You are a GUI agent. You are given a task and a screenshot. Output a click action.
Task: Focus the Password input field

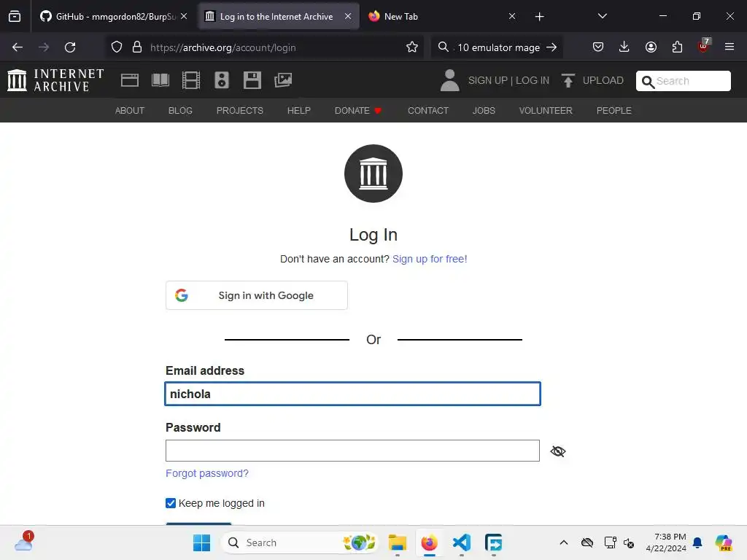click(352, 451)
